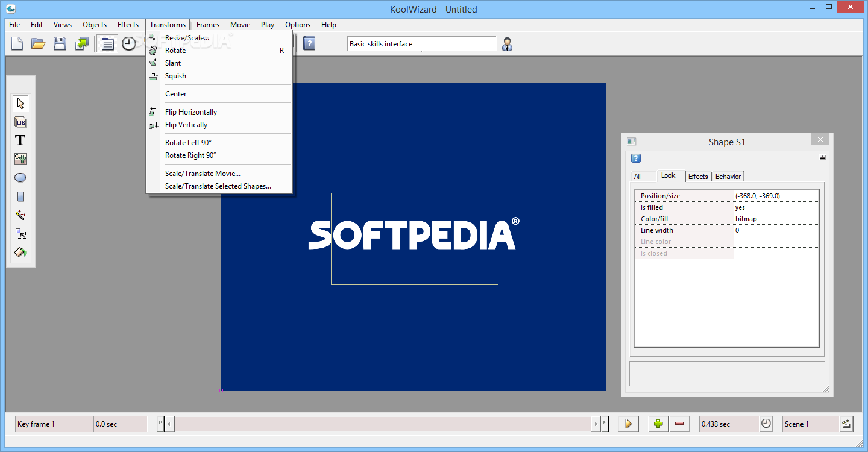This screenshot has height=452, width=868.
Task: Choose Rotate Left 90° menu item
Action: (x=219, y=143)
